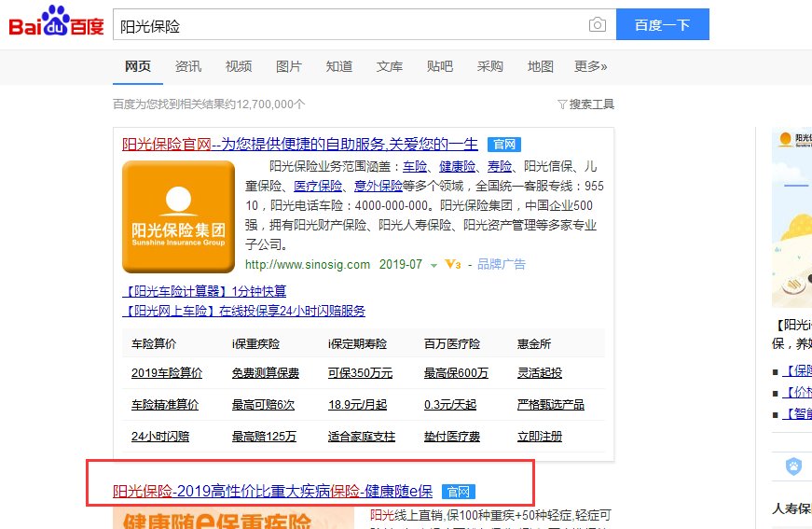The height and width of the screenshot is (529, 812).
Task: Click the 车险精准算价 link
Action: point(165,405)
